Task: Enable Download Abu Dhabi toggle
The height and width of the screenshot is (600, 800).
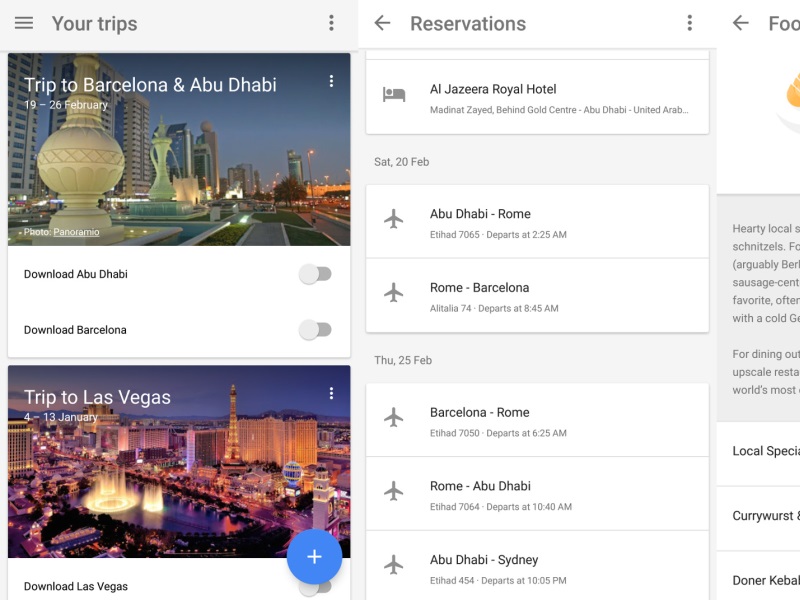Action: (x=315, y=274)
